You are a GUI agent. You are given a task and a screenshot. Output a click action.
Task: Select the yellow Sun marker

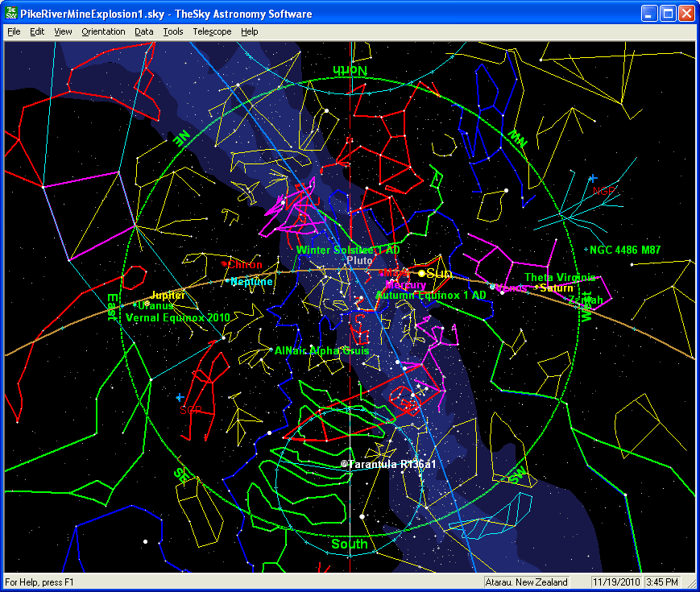coord(421,274)
